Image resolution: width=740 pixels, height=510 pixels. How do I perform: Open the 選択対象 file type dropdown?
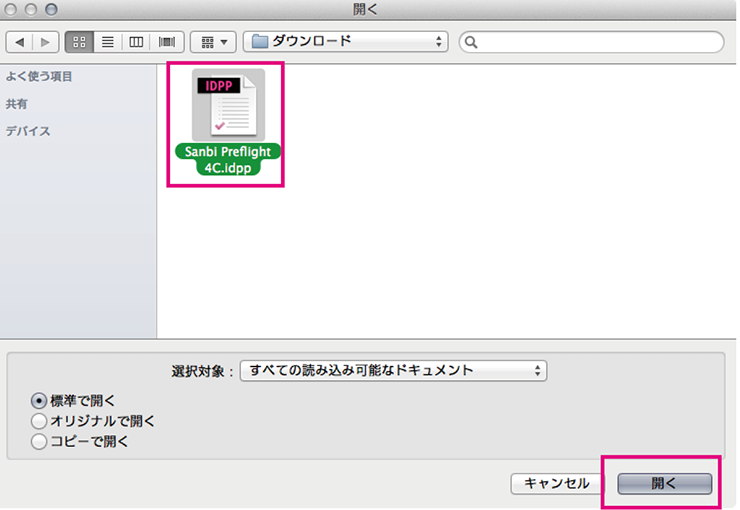click(x=393, y=371)
